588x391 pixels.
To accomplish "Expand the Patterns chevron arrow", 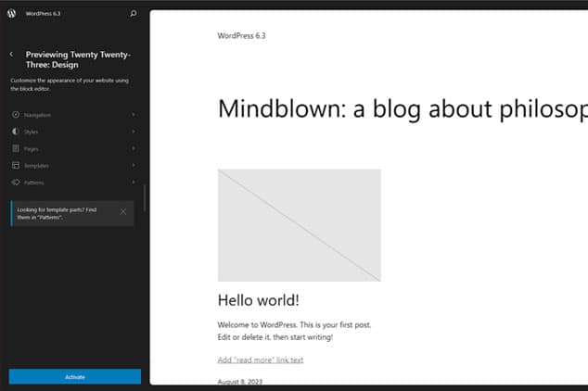I will pos(134,182).
